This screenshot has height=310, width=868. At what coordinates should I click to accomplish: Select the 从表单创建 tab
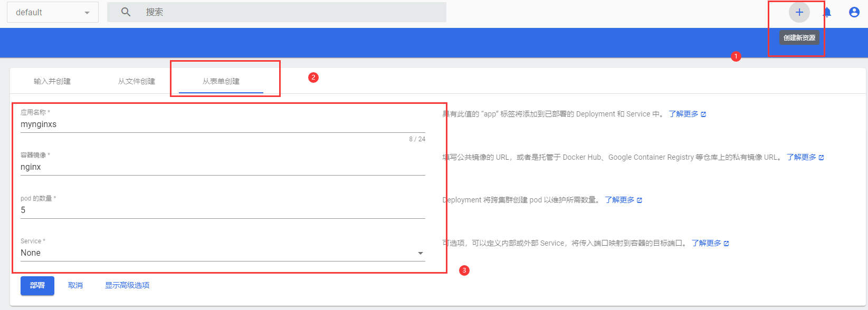tap(221, 81)
